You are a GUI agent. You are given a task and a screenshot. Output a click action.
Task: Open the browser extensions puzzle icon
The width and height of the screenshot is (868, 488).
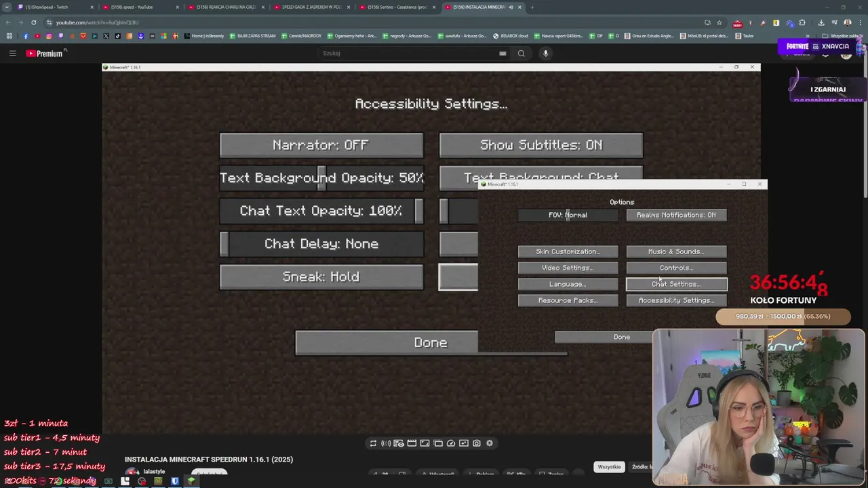coord(802,22)
